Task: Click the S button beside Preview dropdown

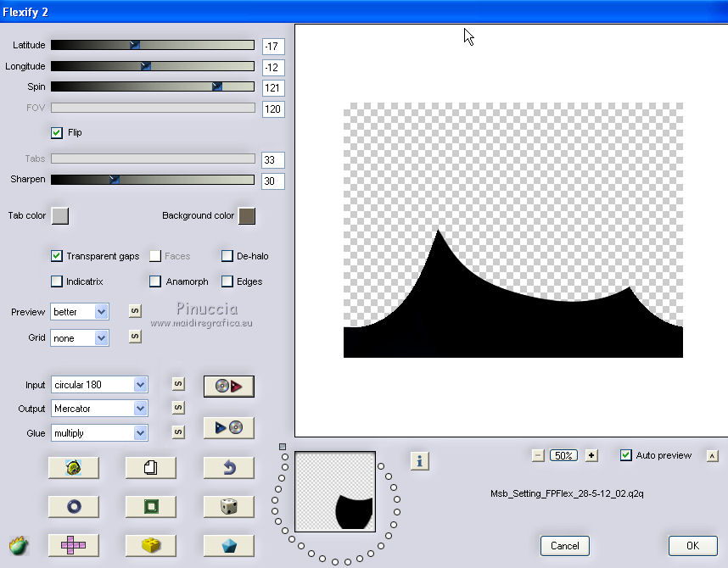Action: pos(135,311)
